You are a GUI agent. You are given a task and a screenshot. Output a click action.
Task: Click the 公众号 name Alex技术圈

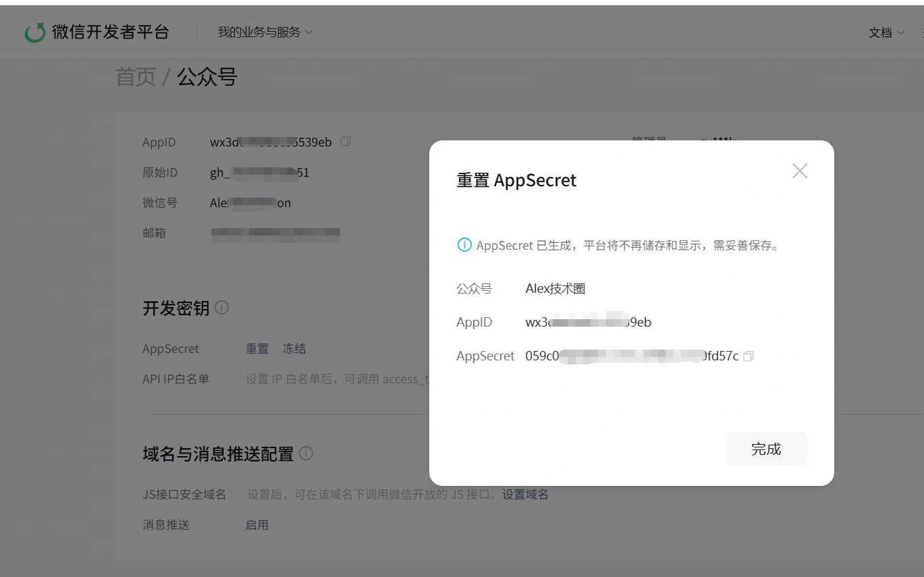555,288
